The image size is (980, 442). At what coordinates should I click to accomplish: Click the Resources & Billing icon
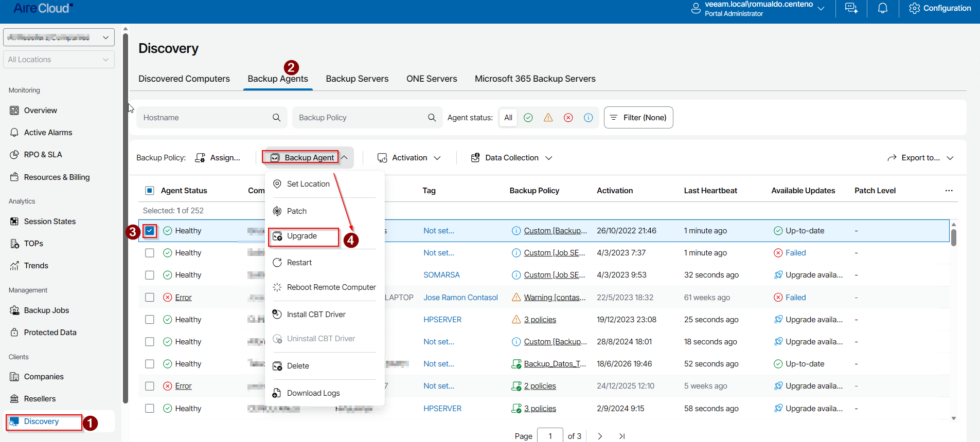[x=14, y=177]
